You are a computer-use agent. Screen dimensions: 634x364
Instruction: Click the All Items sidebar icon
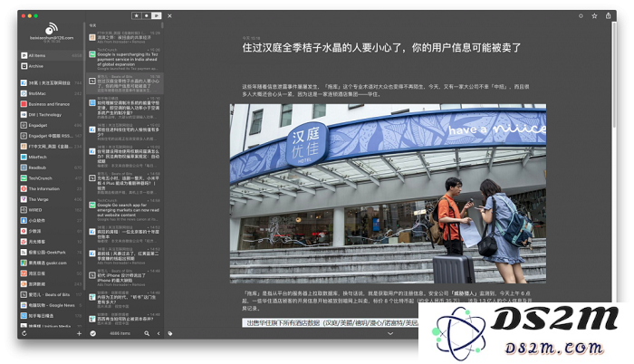coord(24,55)
